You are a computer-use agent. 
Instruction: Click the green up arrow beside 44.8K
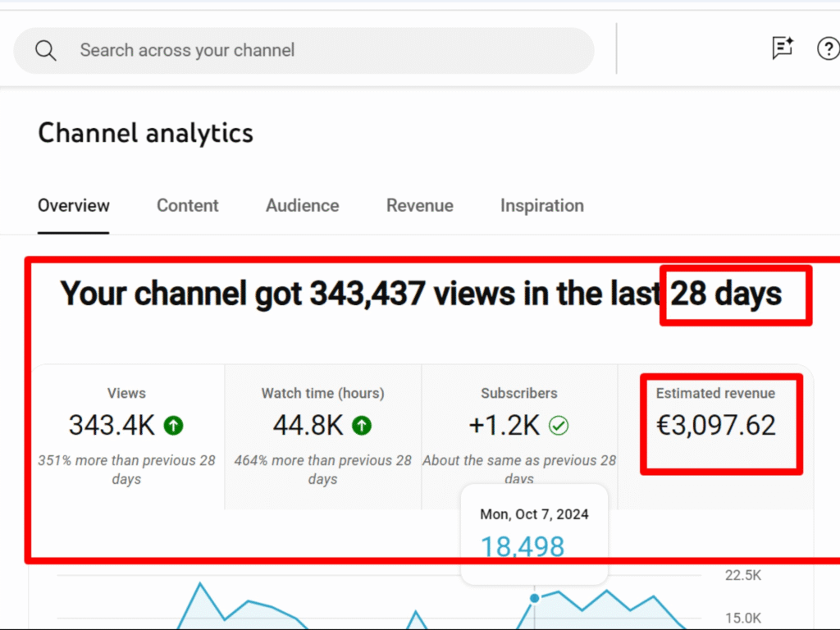coord(362,426)
